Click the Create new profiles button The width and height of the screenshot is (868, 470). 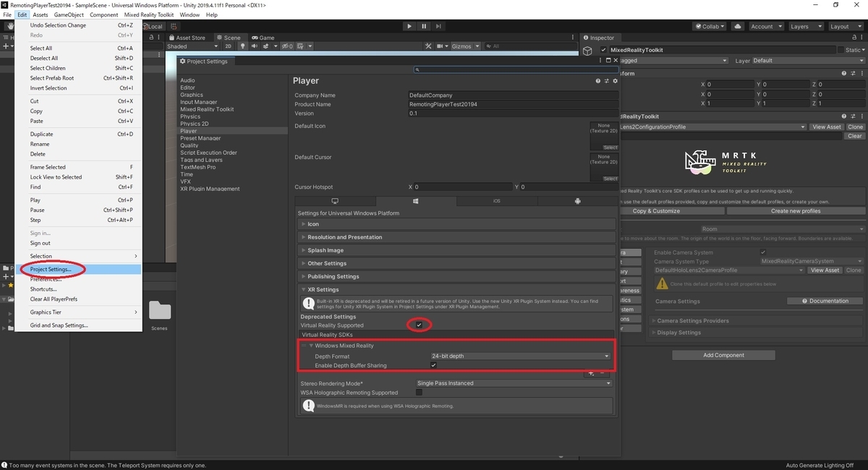[x=796, y=211]
